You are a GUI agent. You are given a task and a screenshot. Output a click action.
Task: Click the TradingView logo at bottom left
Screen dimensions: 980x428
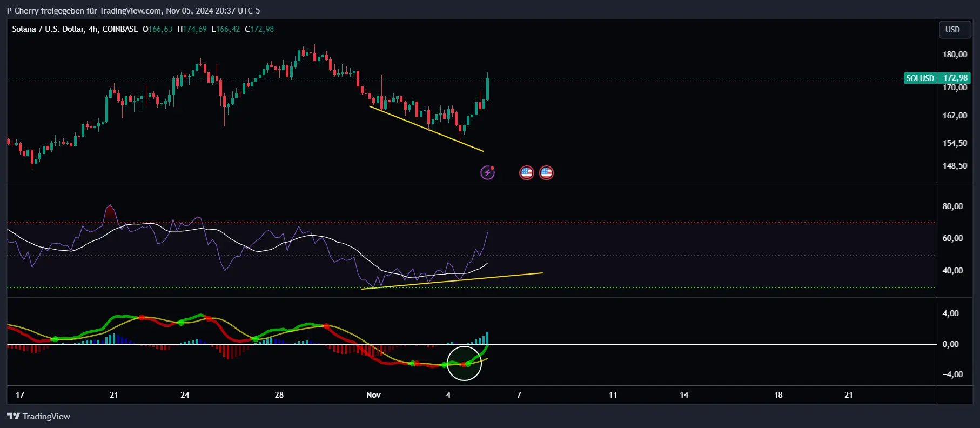[x=38, y=416]
